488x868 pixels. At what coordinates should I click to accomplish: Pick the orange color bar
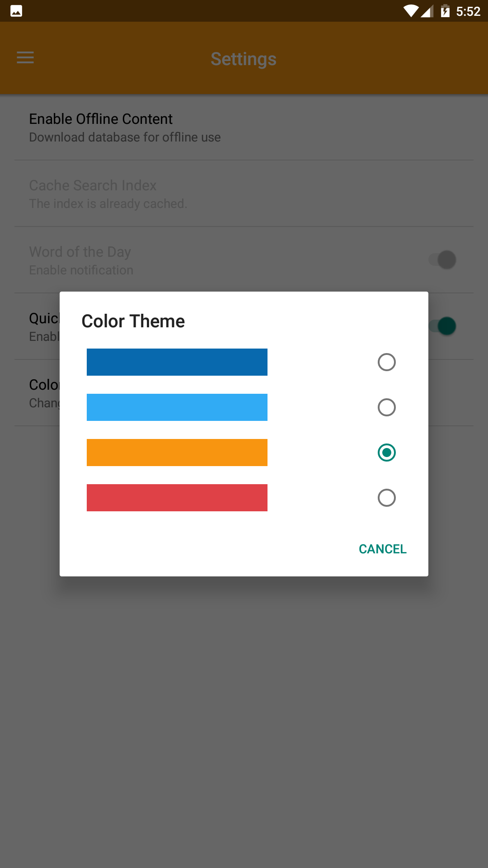177,453
